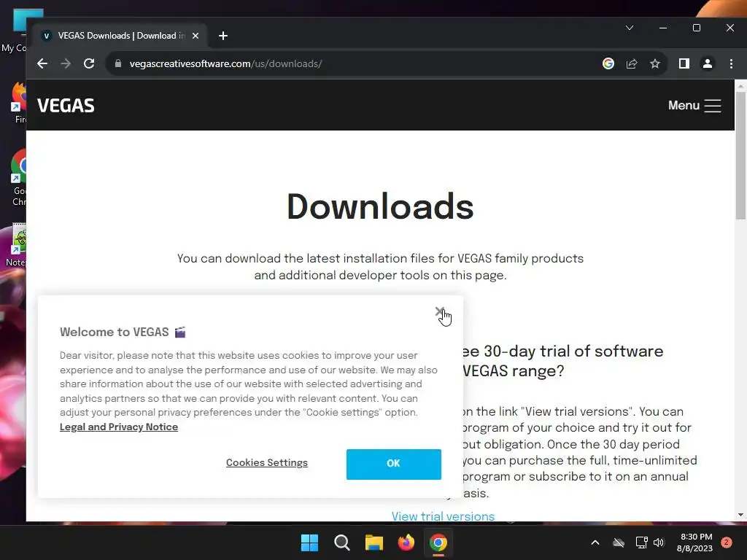Open taskbar Search

coord(341,542)
